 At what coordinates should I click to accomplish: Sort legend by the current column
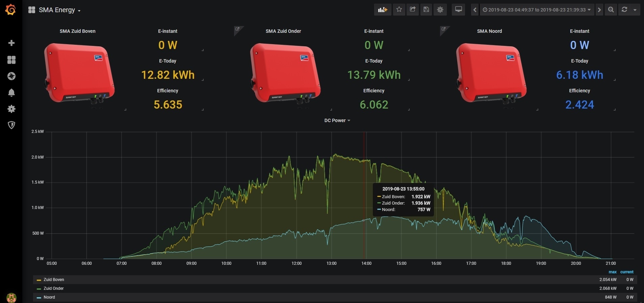(627, 272)
